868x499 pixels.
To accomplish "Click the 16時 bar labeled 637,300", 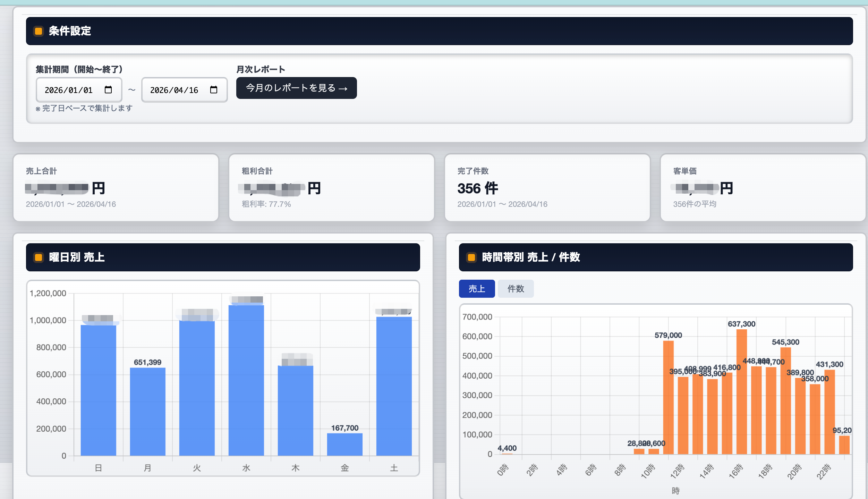I will pos(741,392).
